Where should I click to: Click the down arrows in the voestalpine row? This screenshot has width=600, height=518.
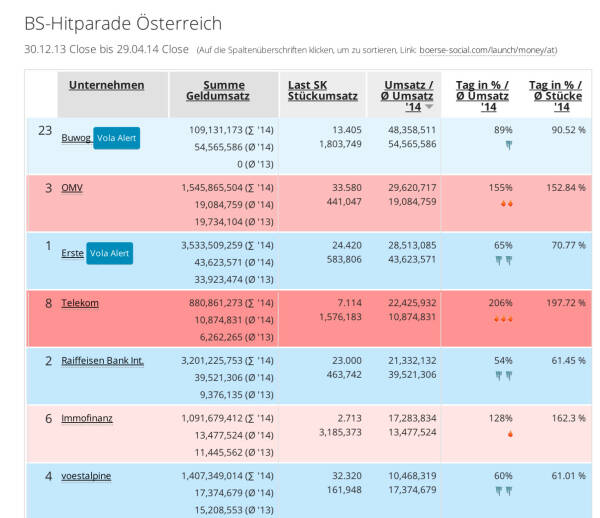[507, 492]
